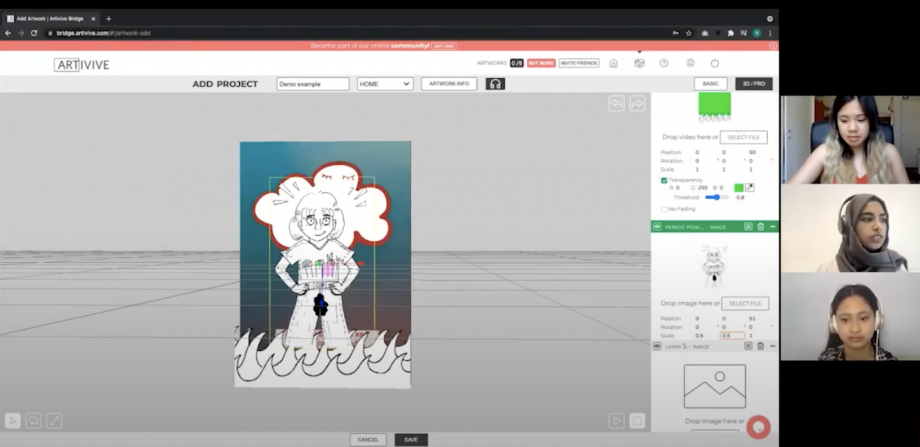Pick color with the eyedropper icon
This screenshot has width=920, height=447.
(x=751, y=187)
